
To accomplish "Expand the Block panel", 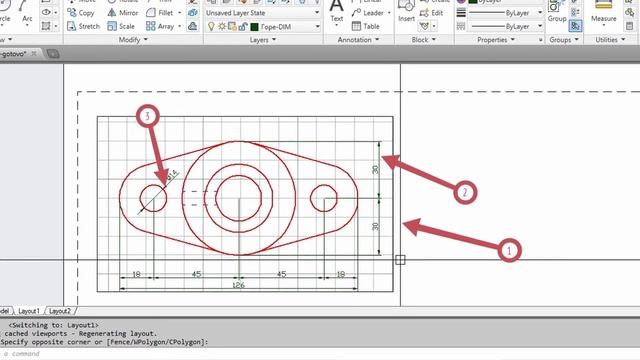I will click(424, 40).
